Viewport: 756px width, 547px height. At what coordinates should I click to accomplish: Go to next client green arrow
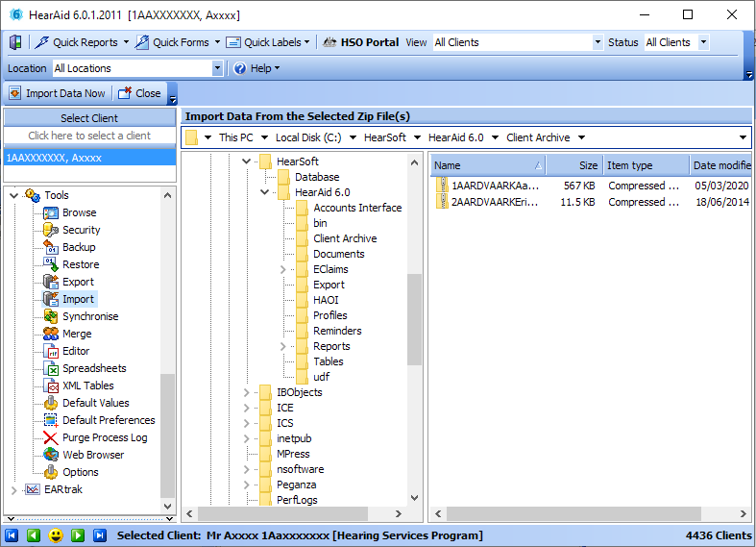pos(78,535)
